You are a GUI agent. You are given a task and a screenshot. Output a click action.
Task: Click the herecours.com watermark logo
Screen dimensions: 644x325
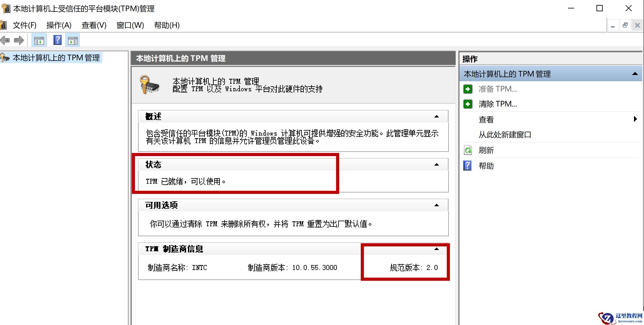point(606,317)
